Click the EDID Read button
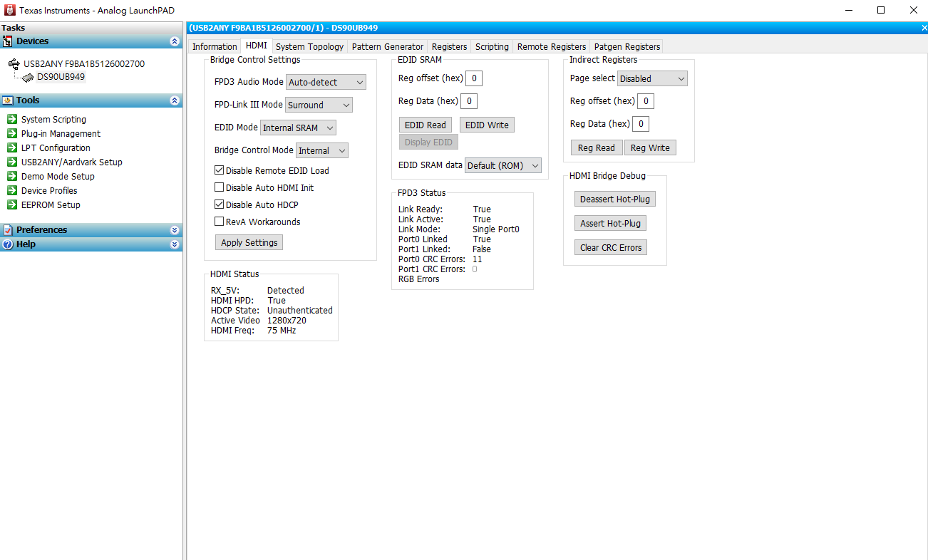This screenshot has width=928, height=560. point(426,125)
